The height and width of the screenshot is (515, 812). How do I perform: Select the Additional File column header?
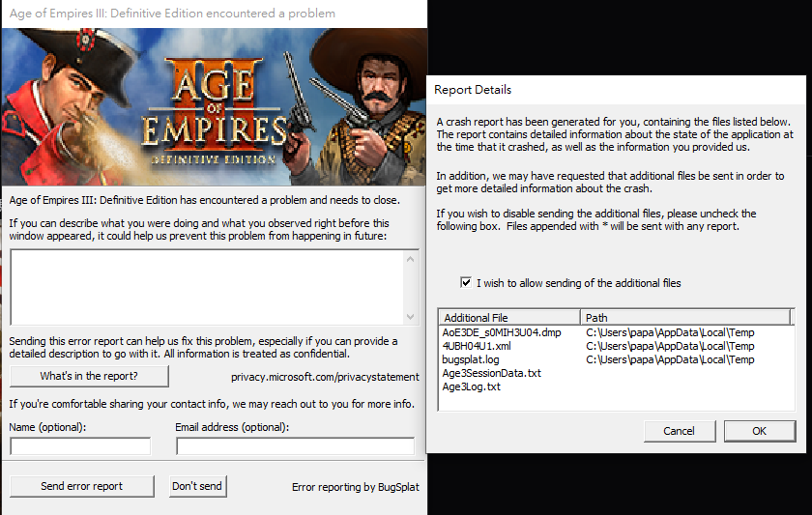point(509,317)
